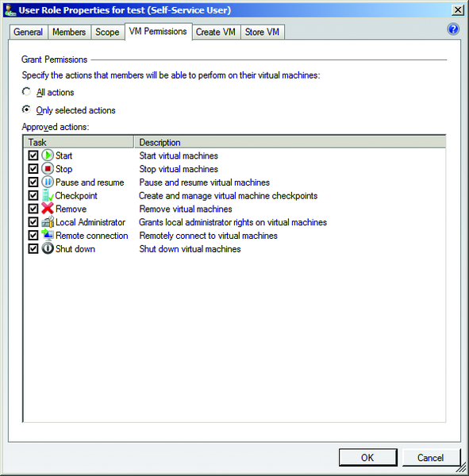469x476 pixels.
Task: Uncheck the Remove permission checkbox
Action: (x=33, y=209)
